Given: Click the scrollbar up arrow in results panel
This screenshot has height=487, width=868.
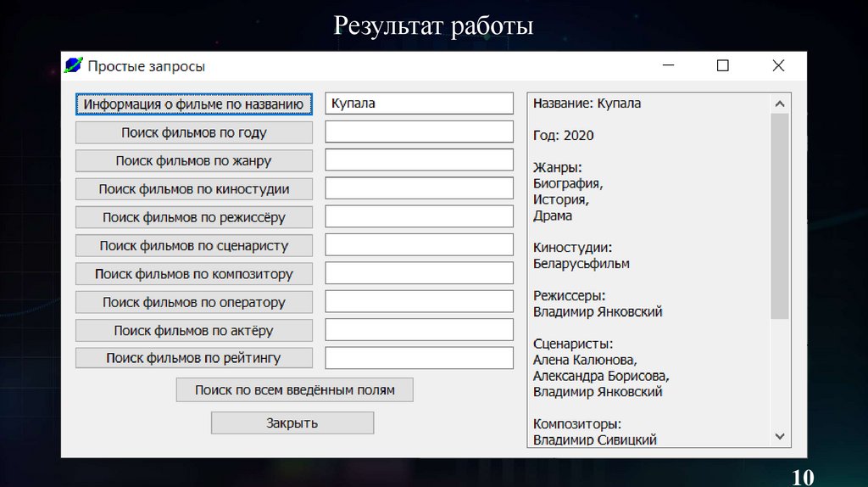Looking at the screenshot, I should click(x=780, y=104).
